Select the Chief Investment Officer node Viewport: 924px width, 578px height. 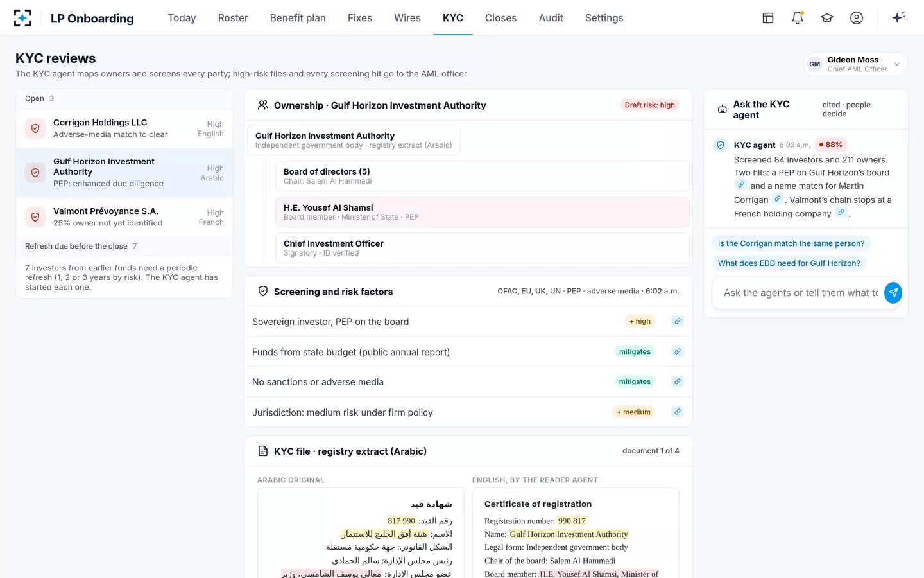[483, 248]
